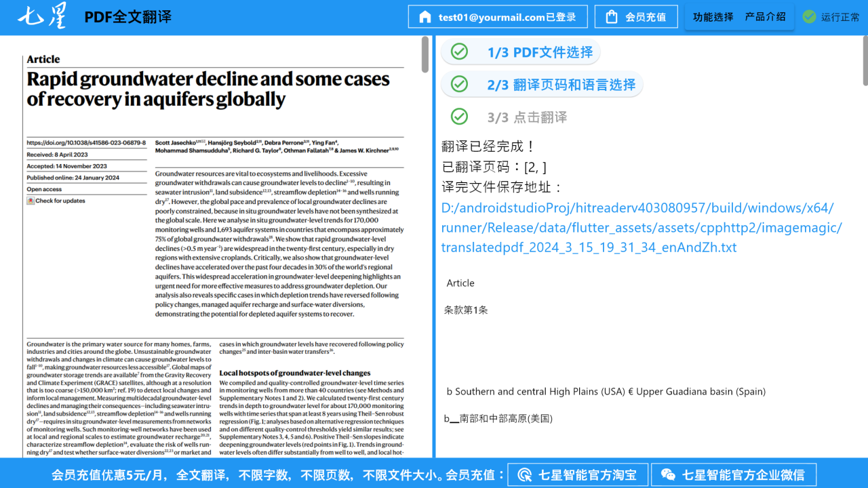Click the 会员充值 button in header

click(x=635, y=17)
